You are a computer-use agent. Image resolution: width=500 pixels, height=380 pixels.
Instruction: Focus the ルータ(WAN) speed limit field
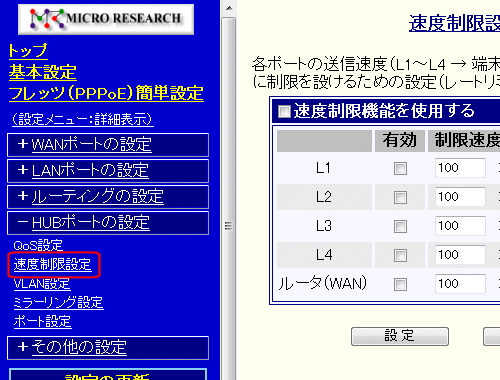(x=460, y=284)
